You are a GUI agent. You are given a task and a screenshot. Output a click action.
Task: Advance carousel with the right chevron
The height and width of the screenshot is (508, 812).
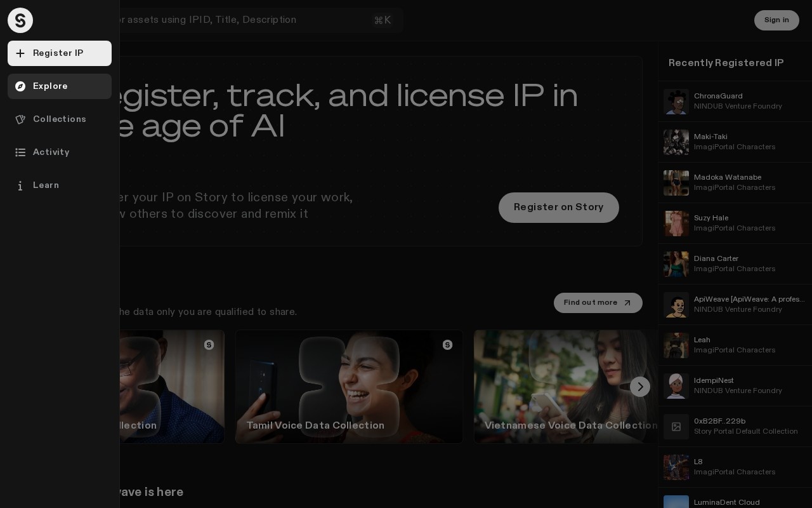point(640,387)
